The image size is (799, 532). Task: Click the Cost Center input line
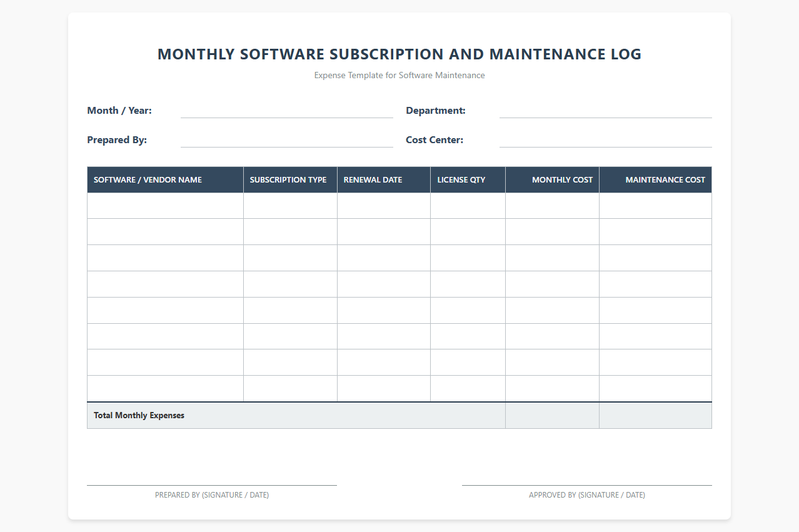pos(605,140)
